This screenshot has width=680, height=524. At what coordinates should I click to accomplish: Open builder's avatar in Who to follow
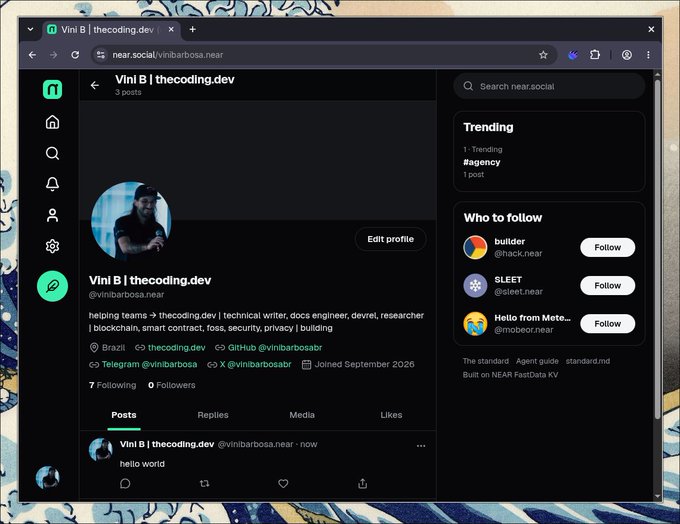click(x=475, y=247)
